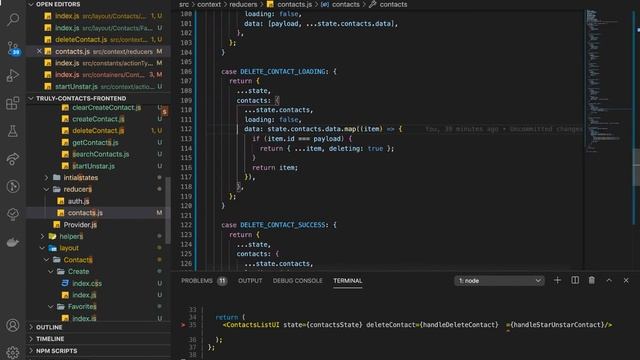Click line number 122 in gutter
This screenshot has width=640, height=360.
pos(186,225)
